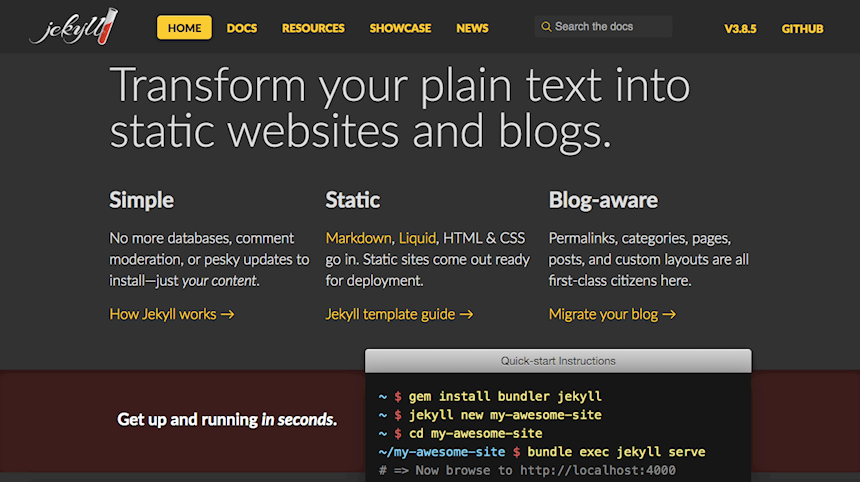Open the News section
Viewport: 860px width, 482px height.
pyautogui.click(x=472, y=28)
